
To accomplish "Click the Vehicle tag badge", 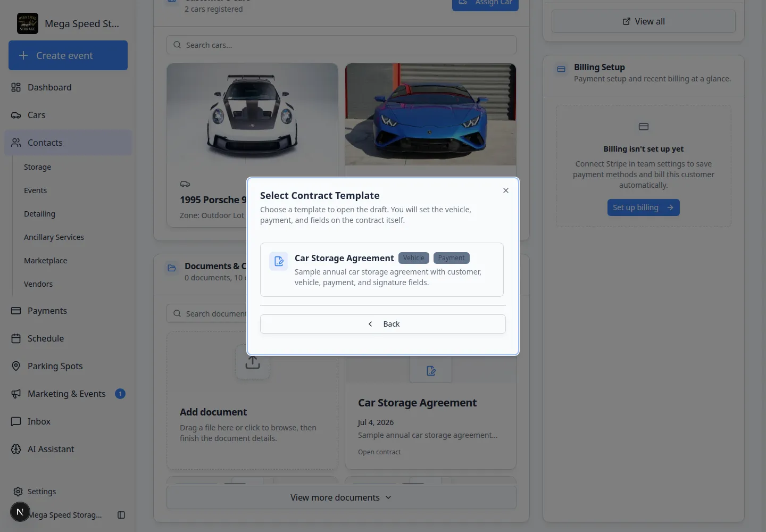I will coord(413,258).
